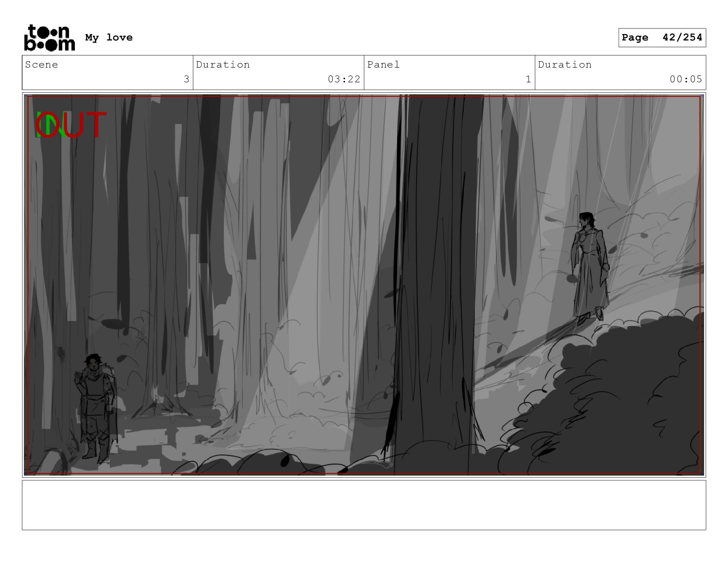Viewport: 728px width, 563px height.
Task: Click the Toon Boom logo
Action: point(49,37)
